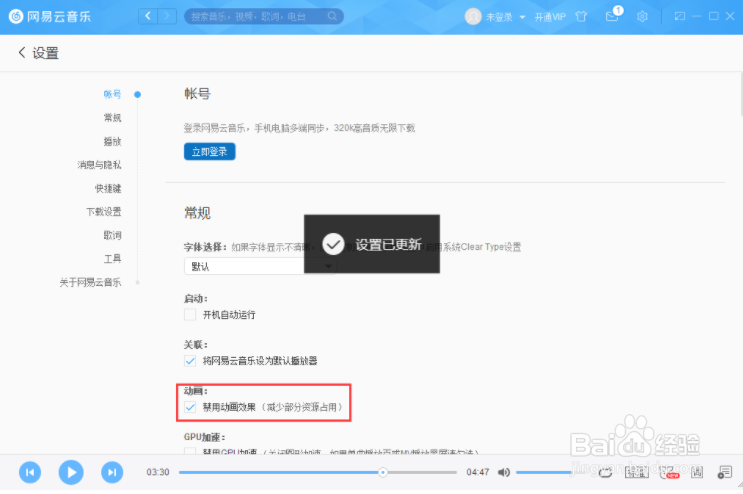Image resolution: width=743 pixels, height=494 pixels.
Task: Select 歌词 in settings sidebar
Action: 112,235
